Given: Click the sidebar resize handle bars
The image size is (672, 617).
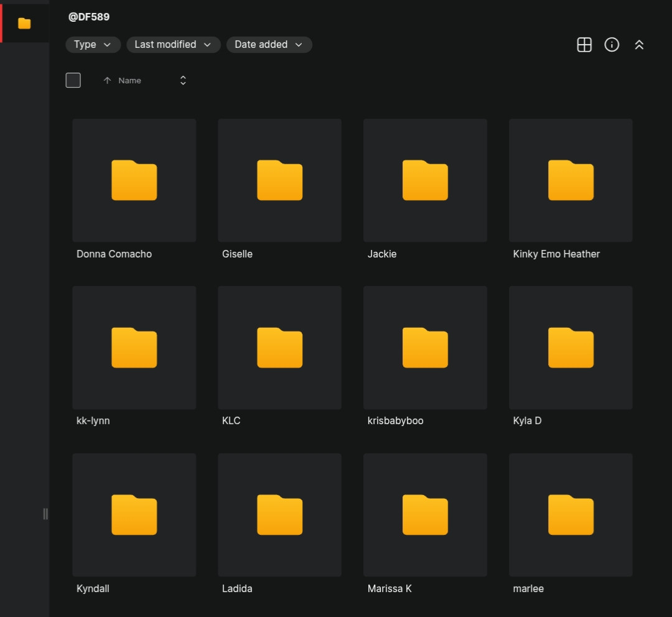Looking at the screenshot, I should click(x=45, y=514).
